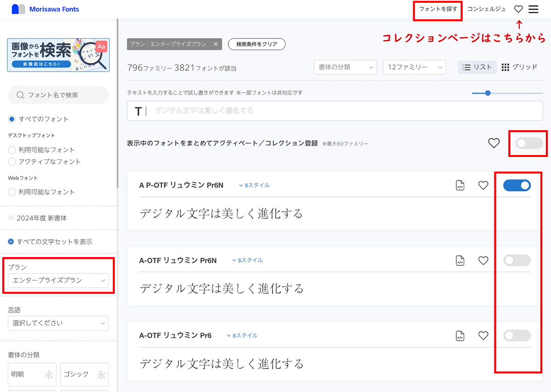551x392 pixels.
Task: Toggle 2024年度 新書体 checkbox
Action: click(11, 218)
